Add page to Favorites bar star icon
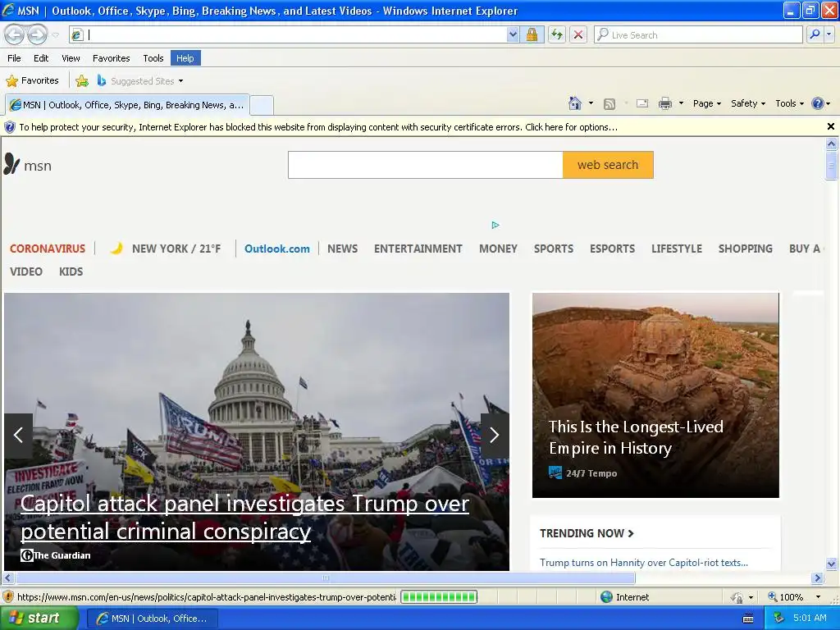 click(82, 81)
